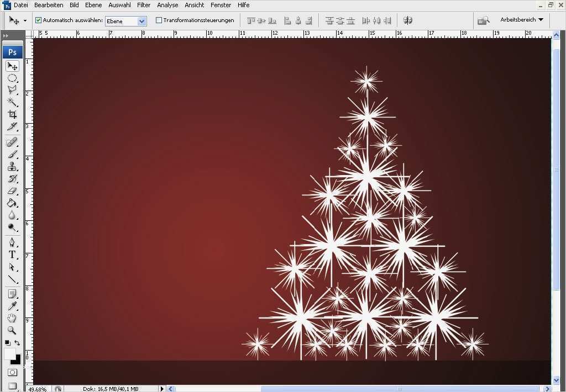This screenshot has height=392, width=566.
Task: Open the Filter menu
Action: click(x=144, y=5)
